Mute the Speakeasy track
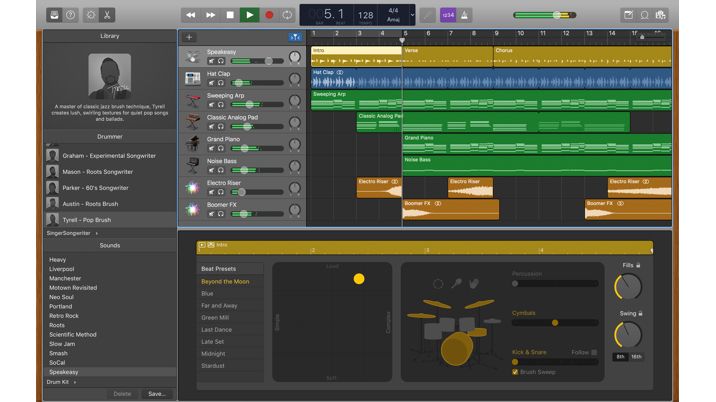This screenshot has width=716, height=402. (211, 61)
